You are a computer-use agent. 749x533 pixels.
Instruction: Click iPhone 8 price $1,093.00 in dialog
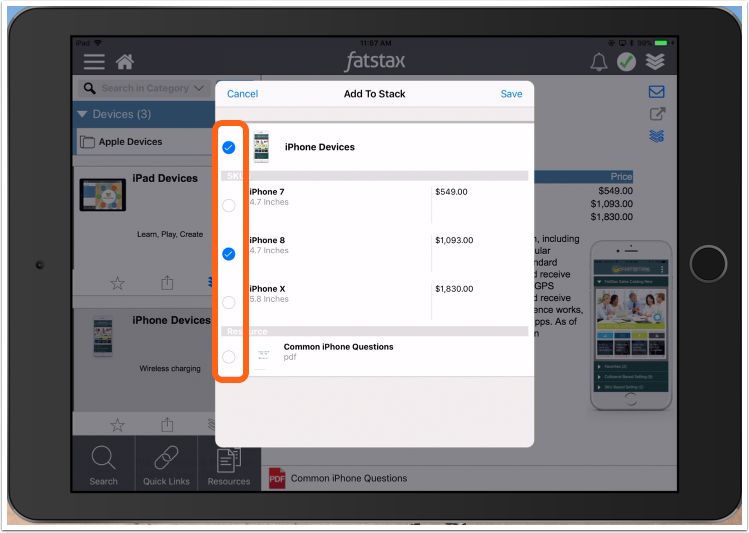(x=454, y=240)
